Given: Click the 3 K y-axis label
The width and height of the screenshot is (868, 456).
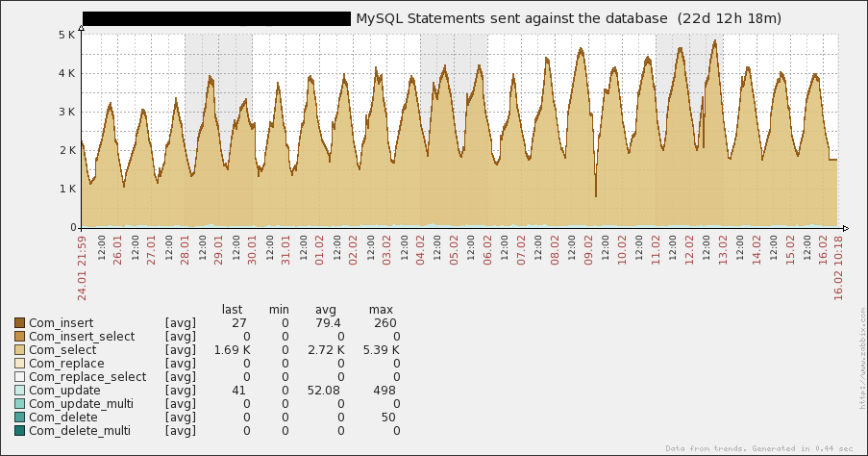Looking at the screenshot, I should [66, 112].
